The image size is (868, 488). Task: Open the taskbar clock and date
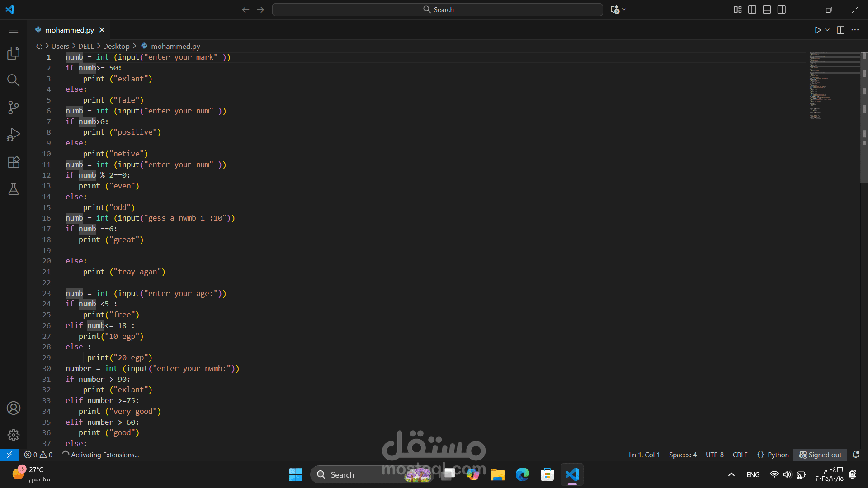click(829, 474)
